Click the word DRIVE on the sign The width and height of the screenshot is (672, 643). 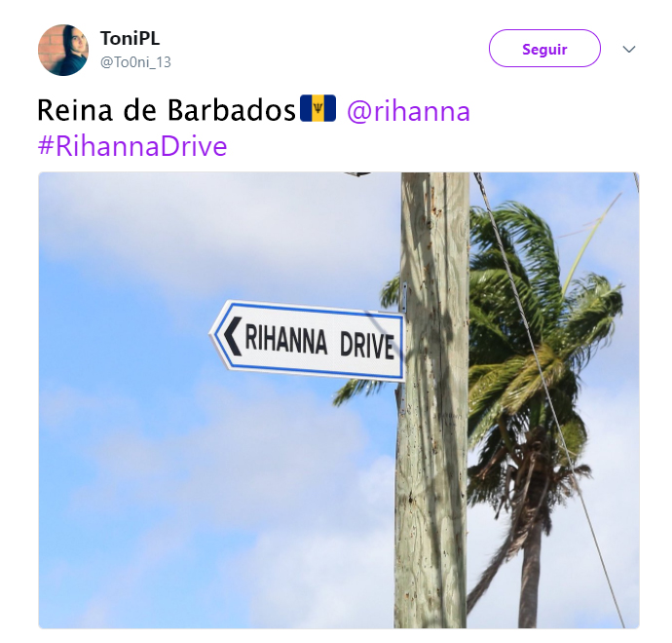[367, 346]
